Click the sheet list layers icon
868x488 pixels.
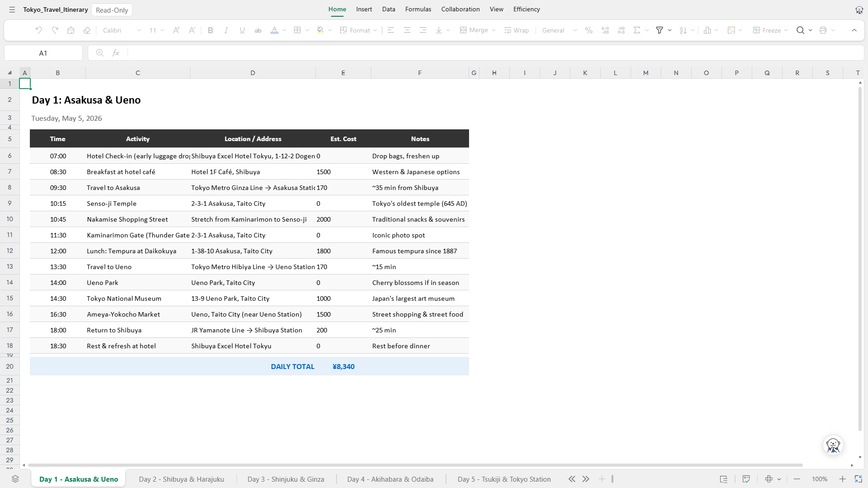[x=15, y=479]
